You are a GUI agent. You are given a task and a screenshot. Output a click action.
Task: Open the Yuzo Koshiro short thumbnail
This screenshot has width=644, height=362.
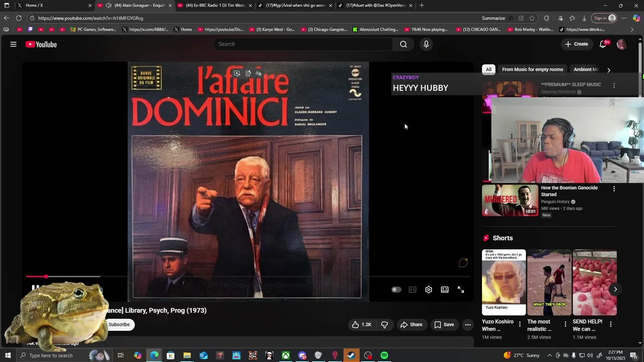coord(504,283)
